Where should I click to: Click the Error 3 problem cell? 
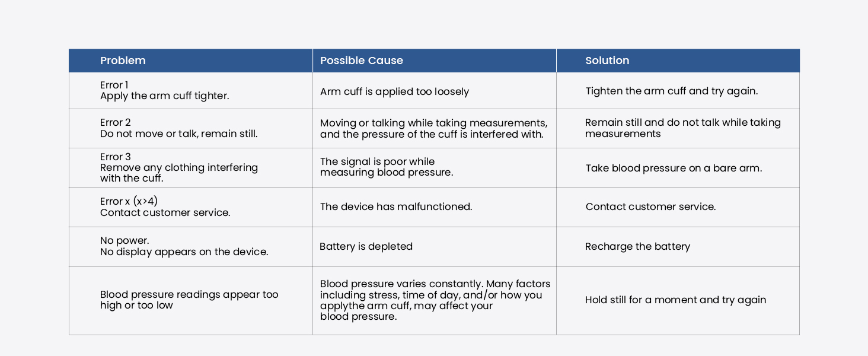[191, 168]
